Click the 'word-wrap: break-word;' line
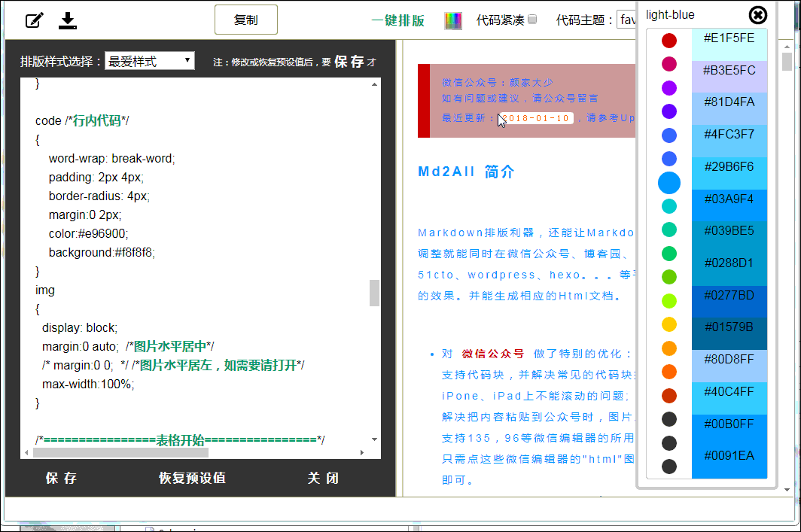The height and width of the screenshot is (532, 801). 112,158
